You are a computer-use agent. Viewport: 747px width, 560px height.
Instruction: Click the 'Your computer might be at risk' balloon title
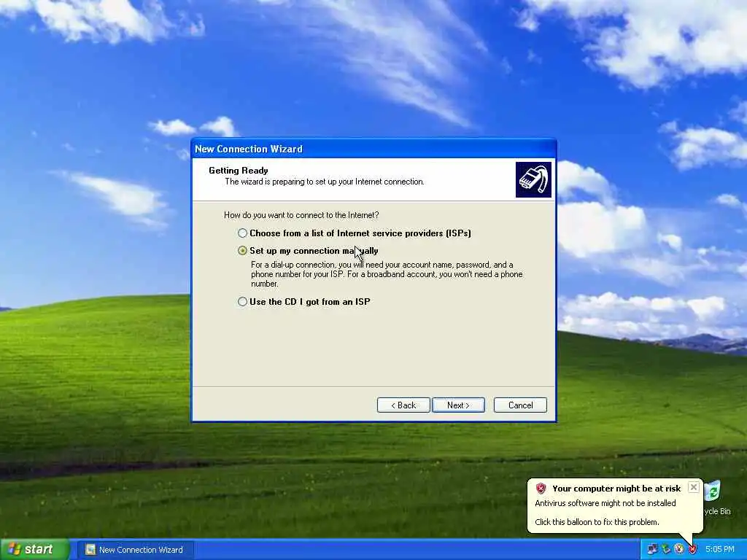tap(616, 489)
